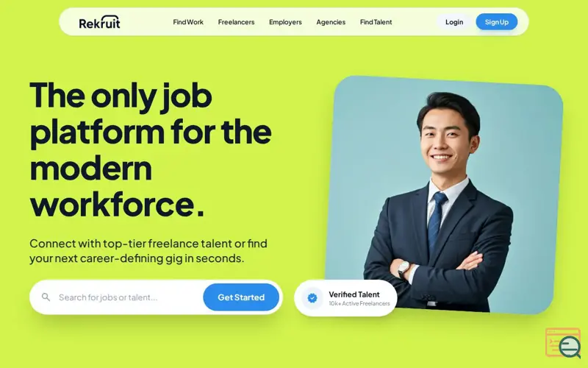Click the blue verified checkmark badge icon
This screenshot has width=588, height=368.
pos(312,298)
